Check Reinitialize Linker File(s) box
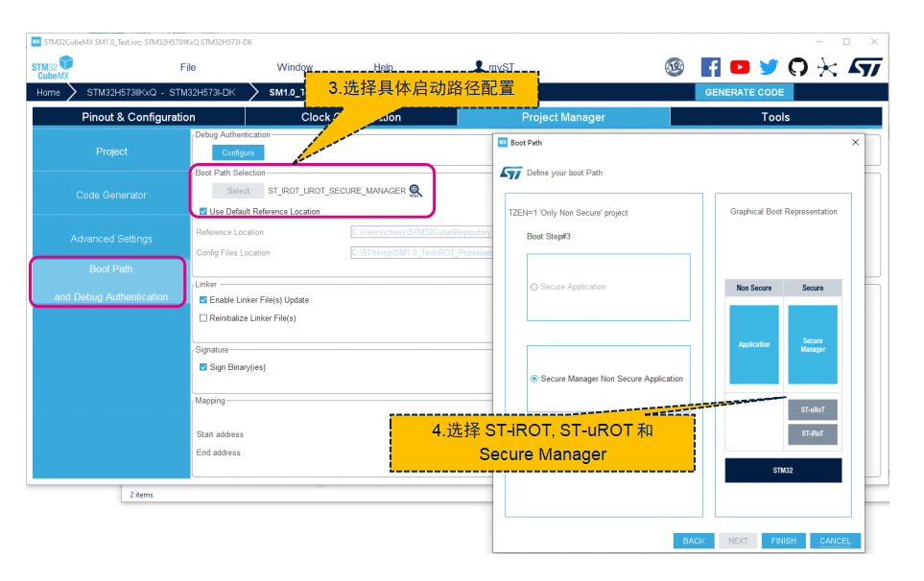 click(202, 318)
